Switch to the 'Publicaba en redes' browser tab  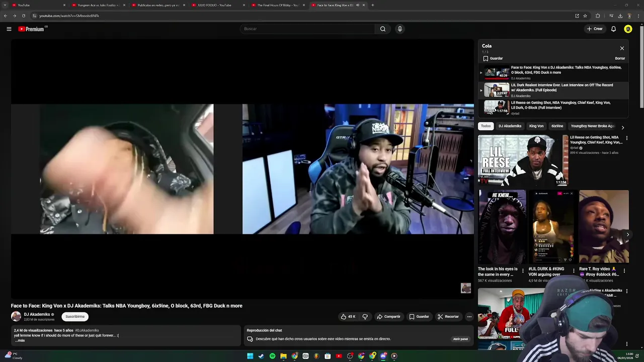[158, 5]
